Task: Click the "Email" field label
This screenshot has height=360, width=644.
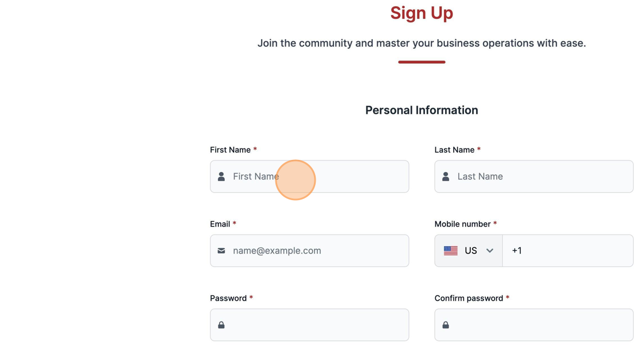Action: (220, 224)
